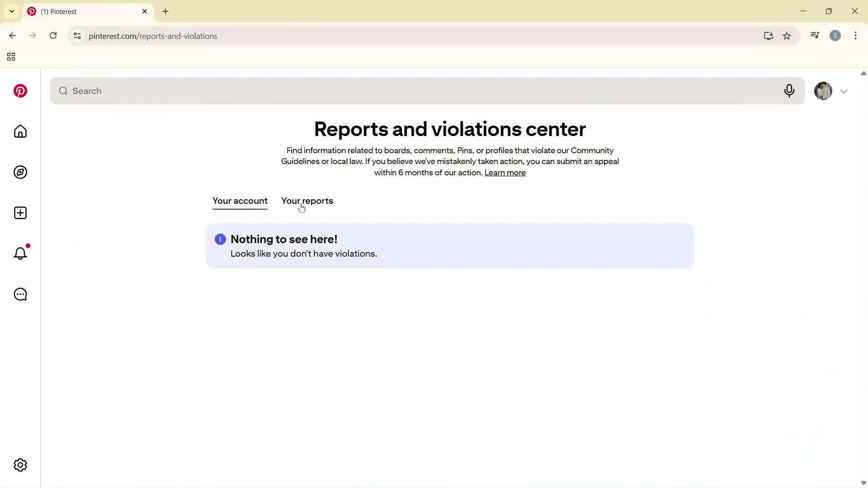Switch to the Your reports tab

click(307, 201)
